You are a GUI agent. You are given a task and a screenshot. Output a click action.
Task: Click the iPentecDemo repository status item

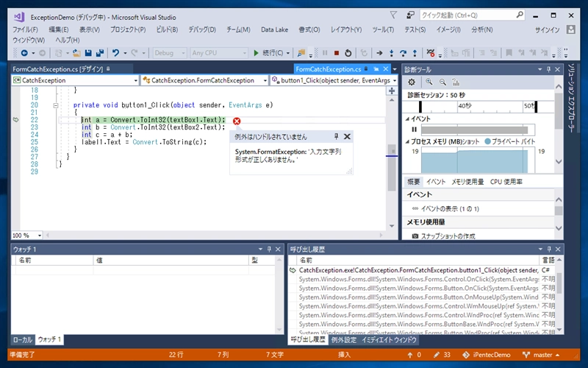[x=487, y=355]
